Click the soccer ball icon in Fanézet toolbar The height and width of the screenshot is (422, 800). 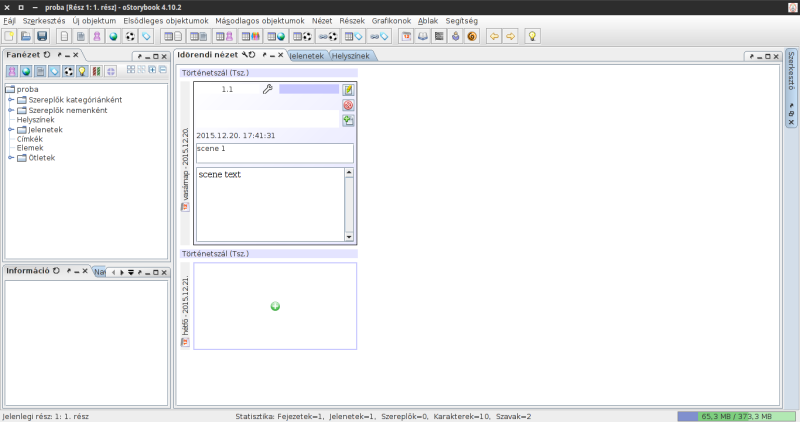[68, 71]
